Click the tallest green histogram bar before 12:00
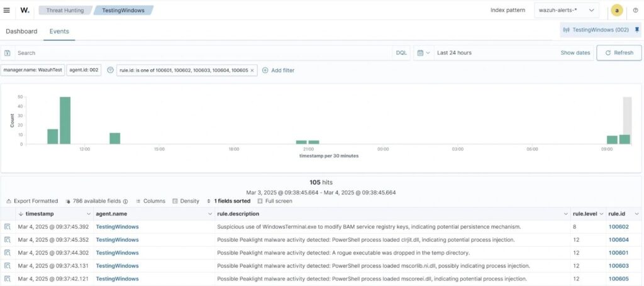The image size is (644, 286). pos(65,120)
